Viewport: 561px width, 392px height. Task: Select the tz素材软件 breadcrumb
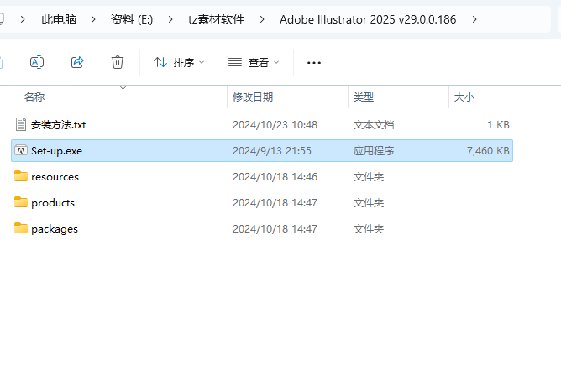coord(217,19)
